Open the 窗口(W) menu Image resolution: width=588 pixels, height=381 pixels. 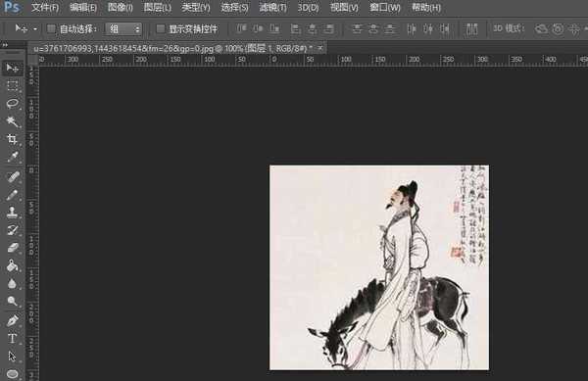coord(385,8)
